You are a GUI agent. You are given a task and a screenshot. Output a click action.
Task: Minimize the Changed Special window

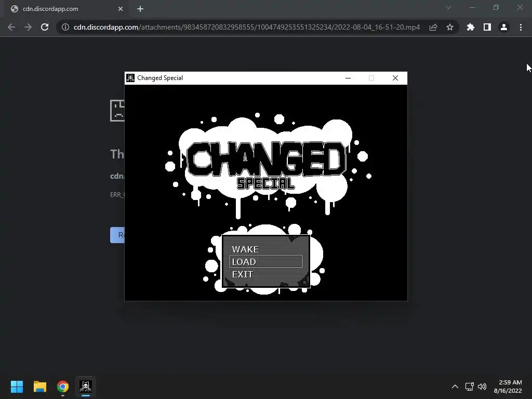click(348, 78)
